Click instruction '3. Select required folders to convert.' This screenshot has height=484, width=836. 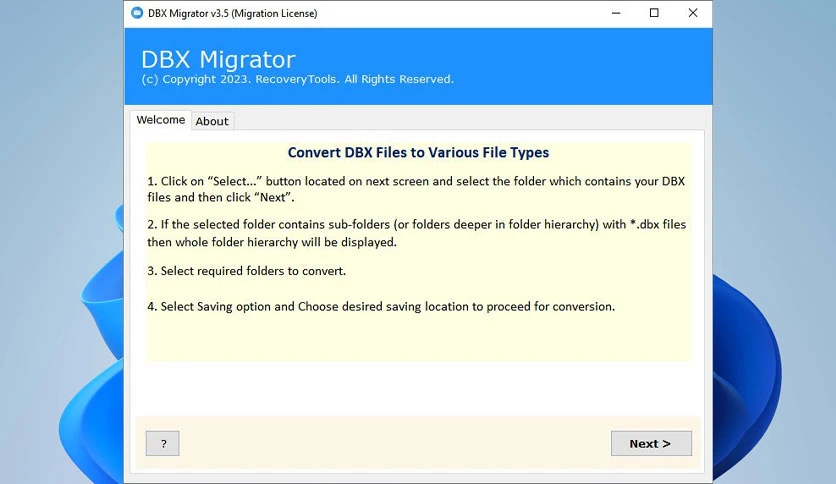pos(246,271)
